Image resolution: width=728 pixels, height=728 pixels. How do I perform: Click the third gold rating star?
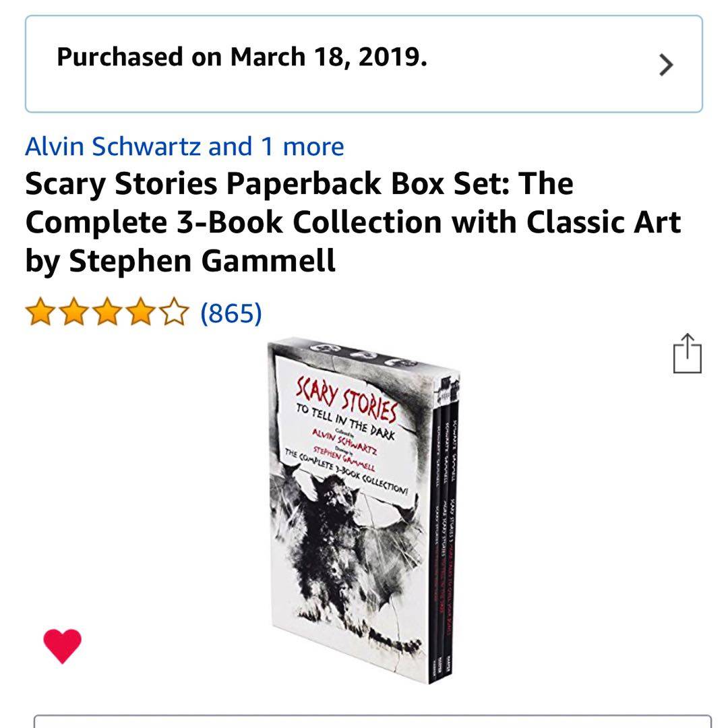click(x=107, y=312)
